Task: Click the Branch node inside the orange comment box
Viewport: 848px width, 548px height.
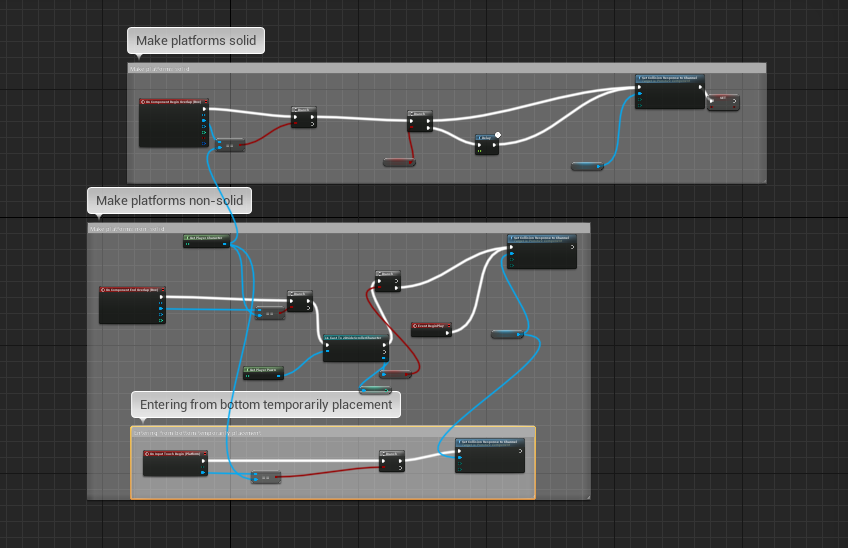Action: coord(392,455)
